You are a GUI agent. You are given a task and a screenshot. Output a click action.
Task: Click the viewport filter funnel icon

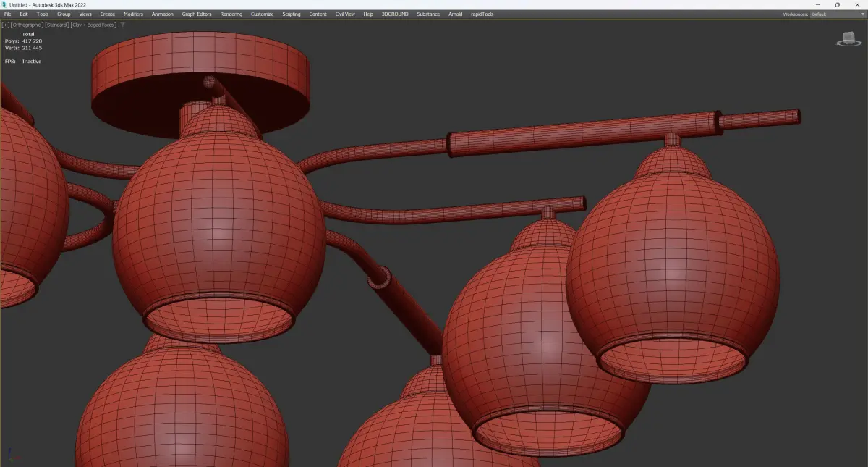click(x=122, y=25)
